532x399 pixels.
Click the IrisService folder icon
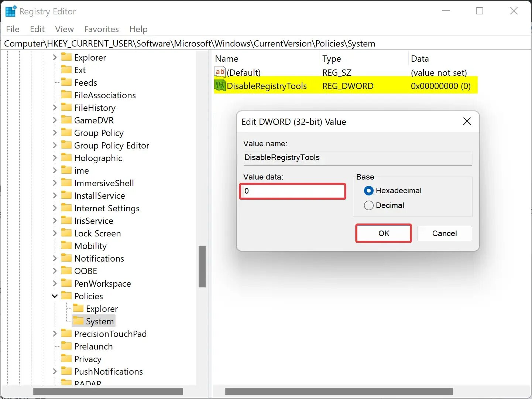(x=66, y=220)
